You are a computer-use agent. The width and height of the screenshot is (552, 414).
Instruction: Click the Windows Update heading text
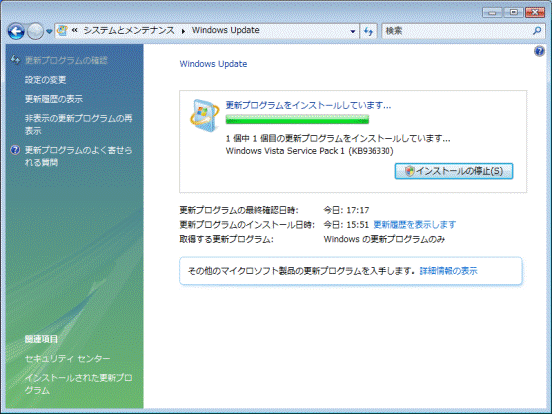point(213,64)
